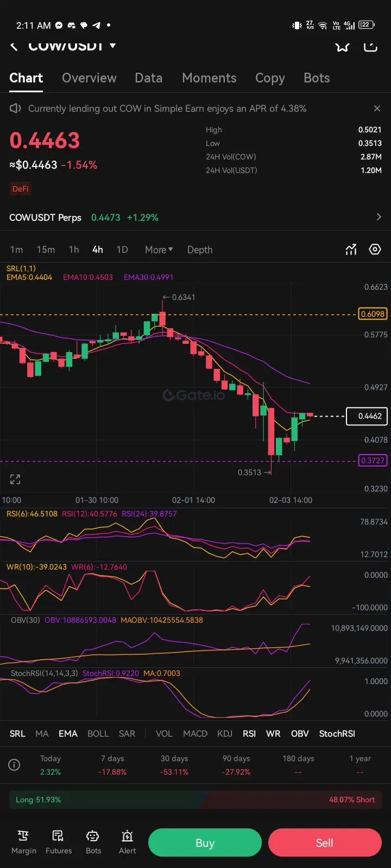Screen dimensions: 391x868
Task: Toggle the WR sub-indicator
Action: click(273, 733)
